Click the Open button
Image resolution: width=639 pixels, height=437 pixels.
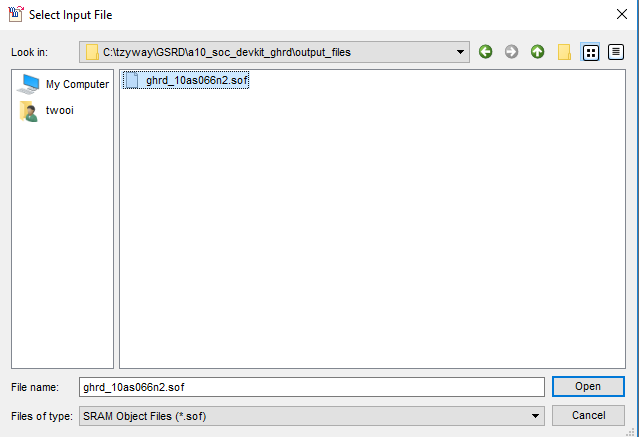click(588, 386)
